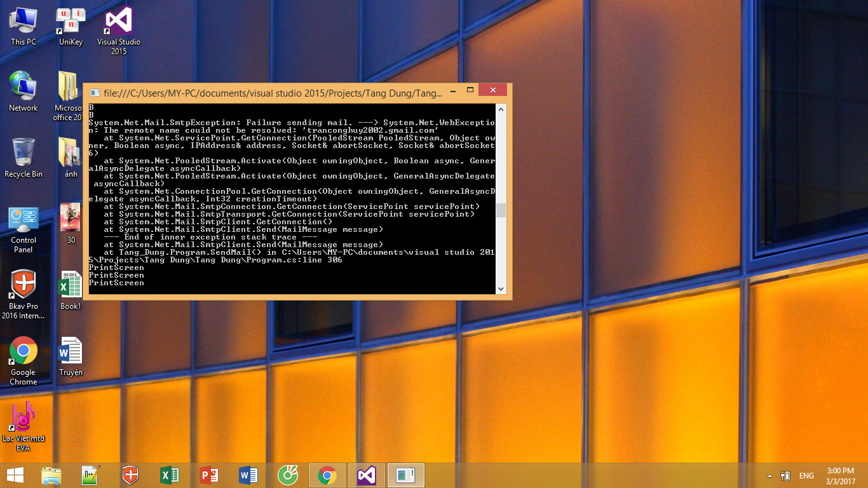The height and width of the screenshot is (488, 868).
Task: Select the Truyện Word document icon
Action: pyautogui.click(x=71, y=353)
